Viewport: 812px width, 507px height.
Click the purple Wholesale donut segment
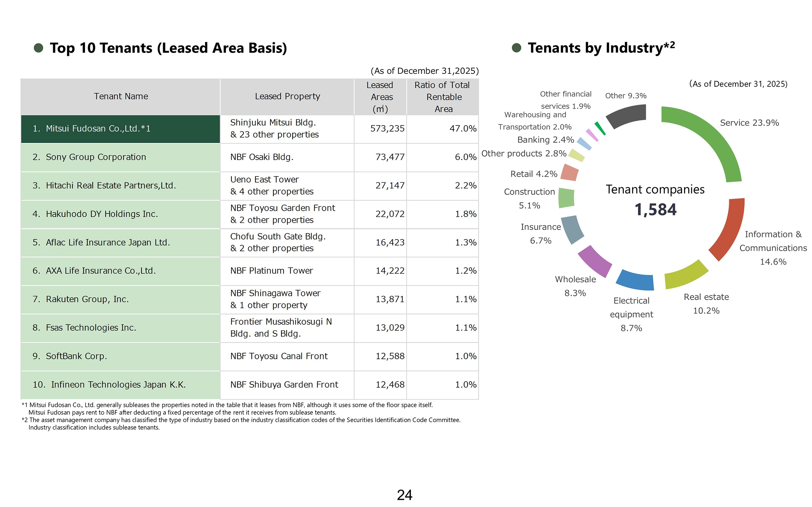594,261
